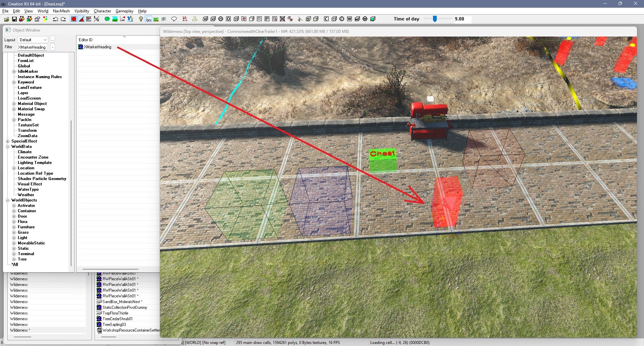Click the green picture cube toolbar icon
This screenshot has width=644, height=346.
pyautogui.click(x=373, y=19)
